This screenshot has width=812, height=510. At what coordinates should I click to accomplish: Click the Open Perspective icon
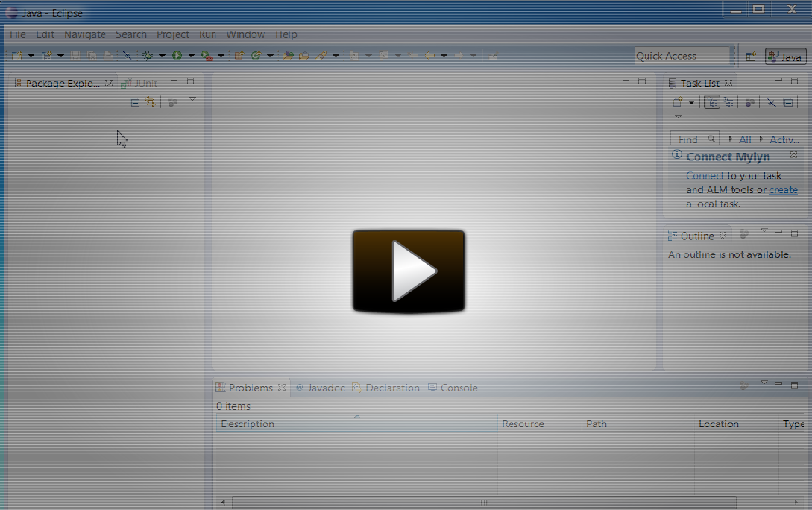(x=751, y=57)
